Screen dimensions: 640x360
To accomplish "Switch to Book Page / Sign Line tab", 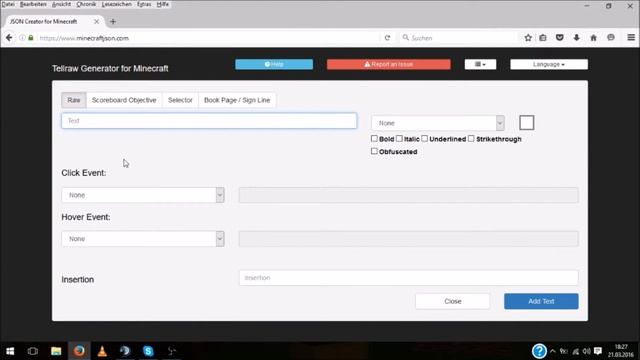I will tap(237, 100).
